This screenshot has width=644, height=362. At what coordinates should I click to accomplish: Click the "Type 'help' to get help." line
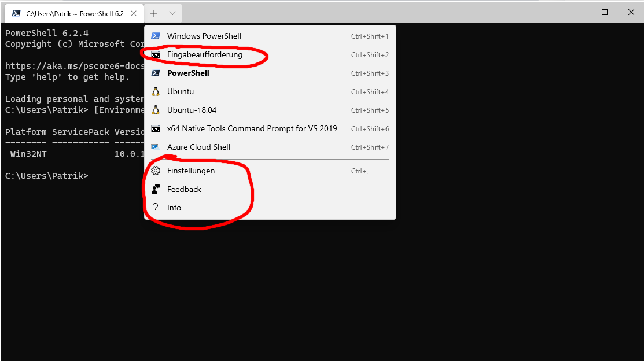coord(67,77)
